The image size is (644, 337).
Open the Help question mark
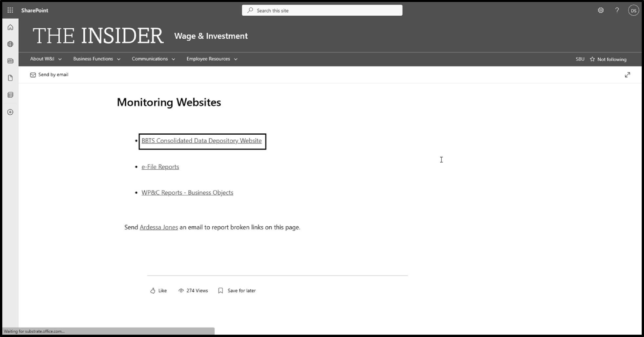point(617,10)
